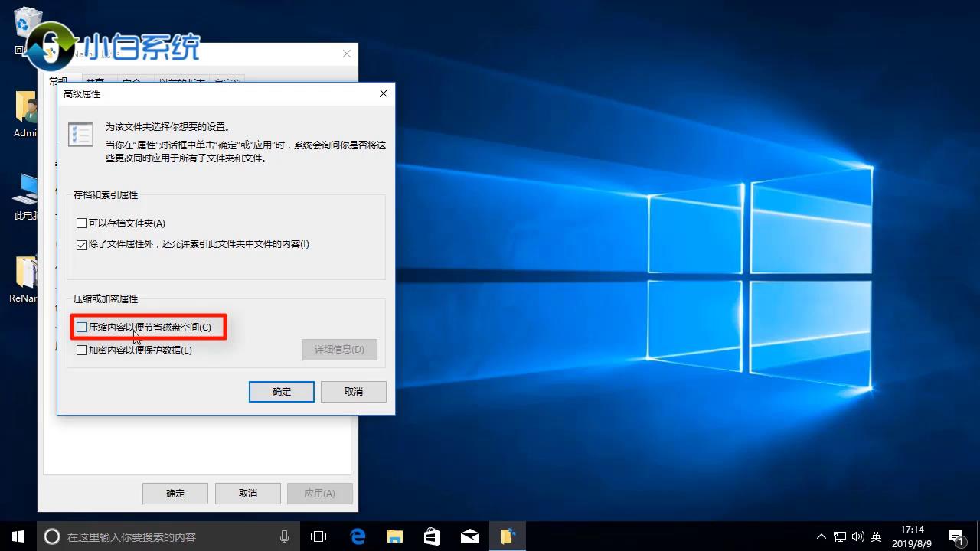Click 应用 in the properties dialog

click(319, 493)
